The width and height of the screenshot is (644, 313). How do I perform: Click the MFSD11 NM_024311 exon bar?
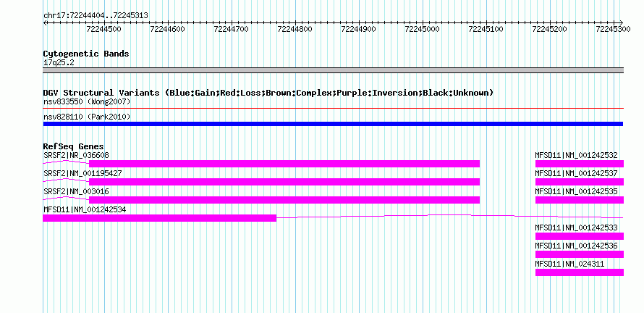[x=580, y=272]
